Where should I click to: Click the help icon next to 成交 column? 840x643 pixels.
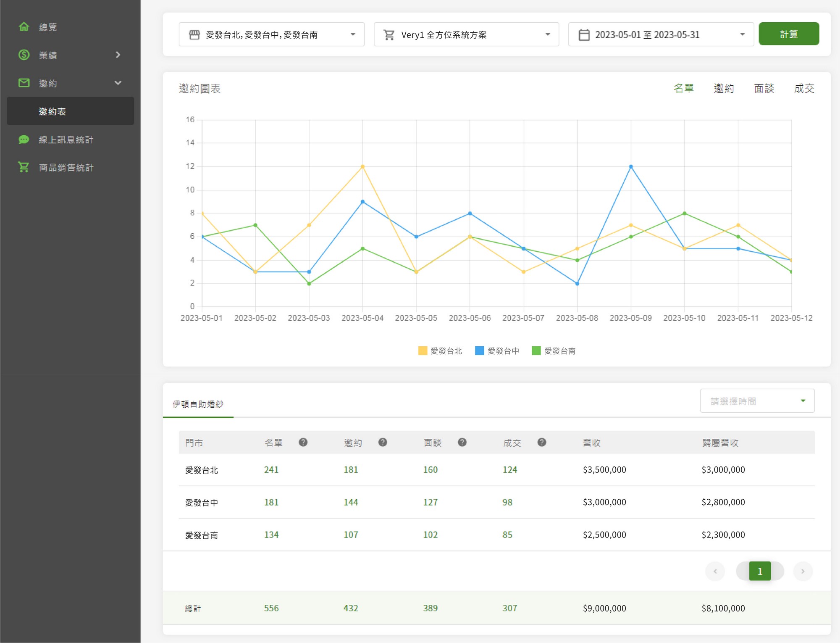[x=542, y=442]
